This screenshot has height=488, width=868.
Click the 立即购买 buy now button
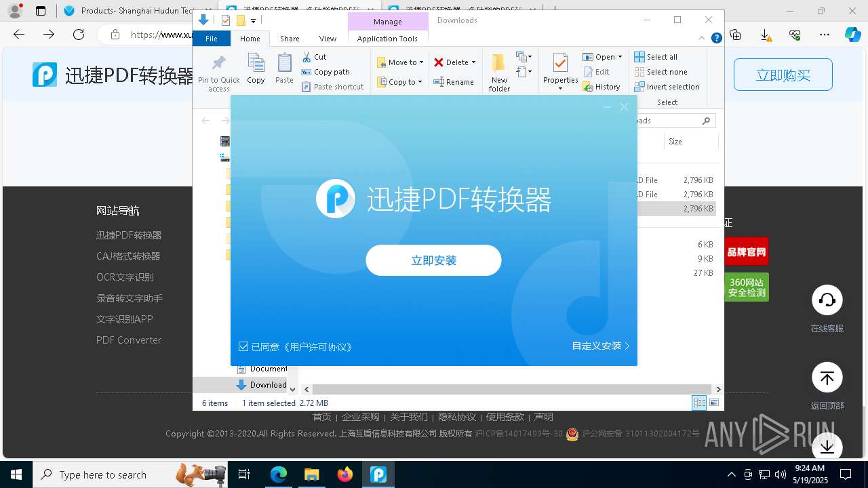point(783,75)
